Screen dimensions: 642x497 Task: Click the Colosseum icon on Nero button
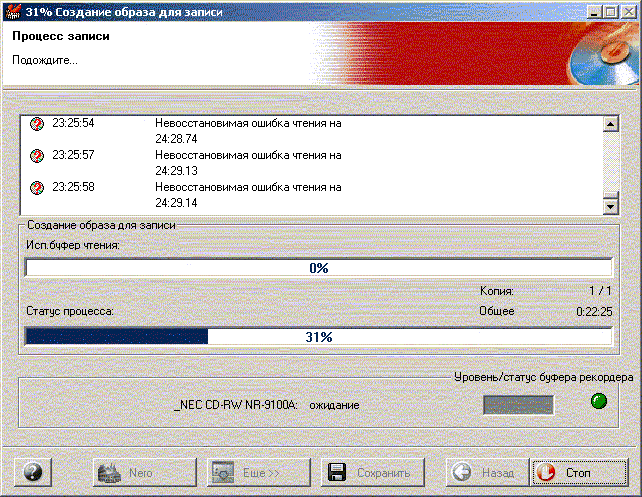point(109,473)
